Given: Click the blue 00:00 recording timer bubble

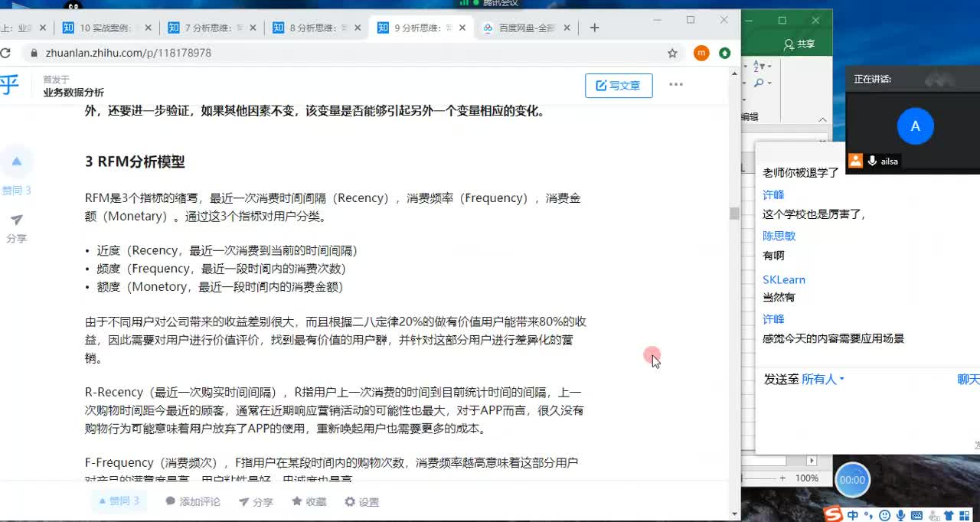Looking at the screenshot, I should [852, 480].
